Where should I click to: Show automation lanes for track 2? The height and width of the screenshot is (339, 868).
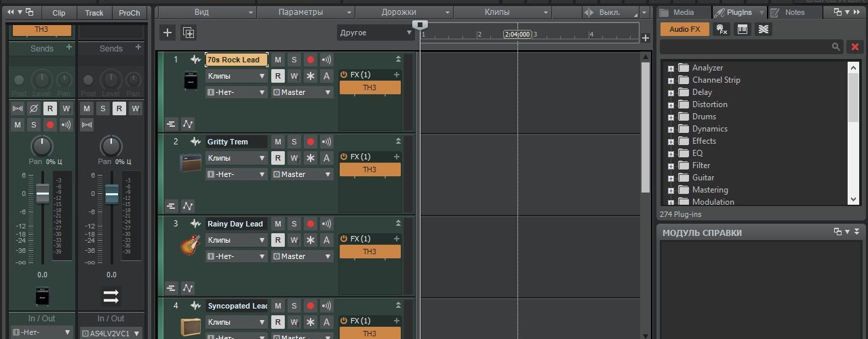pos(188,206)
